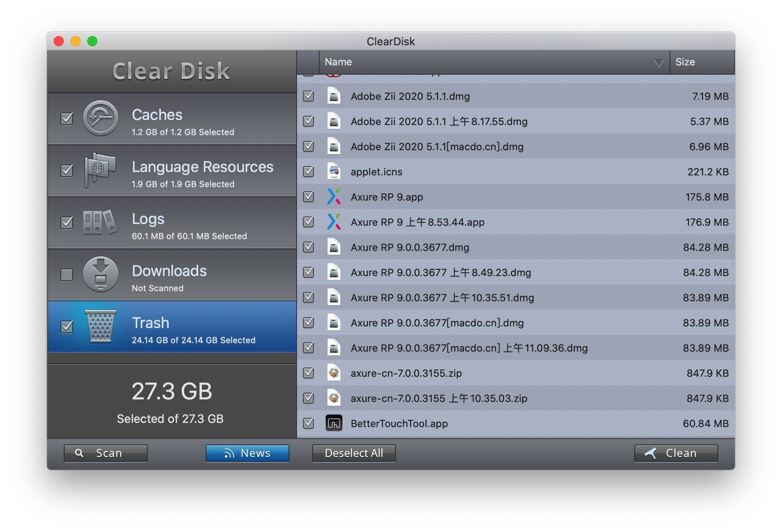Uncheck the BetterTouchTool.app checkbox
This screenshot has width=782, height=532.
[308, 423]
